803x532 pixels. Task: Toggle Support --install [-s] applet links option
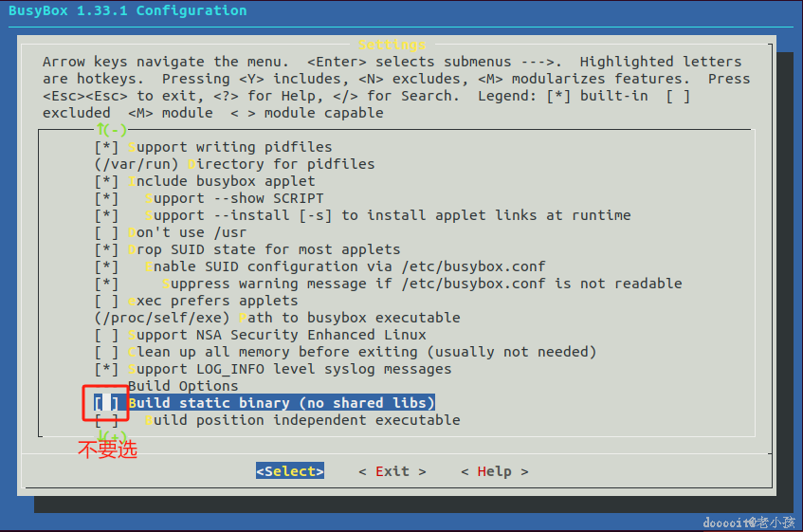pos(362,215)
